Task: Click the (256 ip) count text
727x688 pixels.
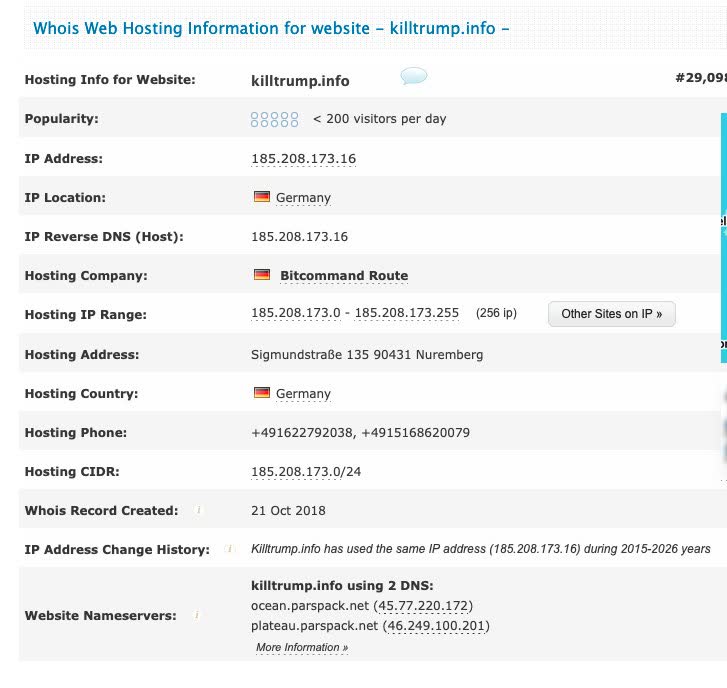Action: click(x=496, y=313)
